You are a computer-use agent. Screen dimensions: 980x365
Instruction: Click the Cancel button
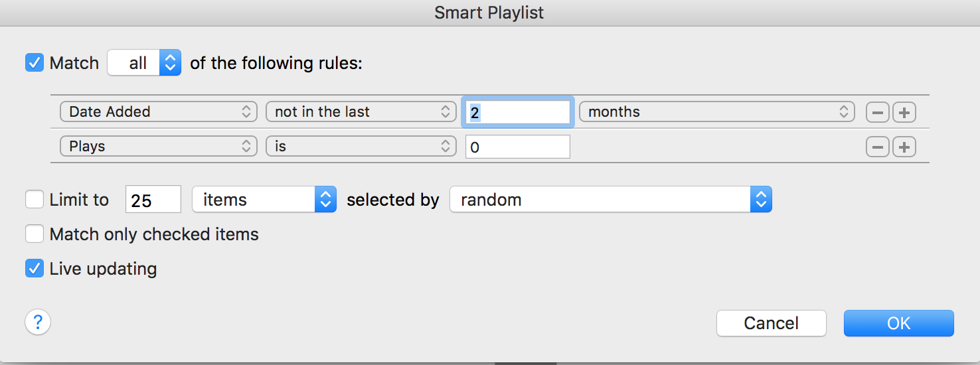(x=771, y=323)
